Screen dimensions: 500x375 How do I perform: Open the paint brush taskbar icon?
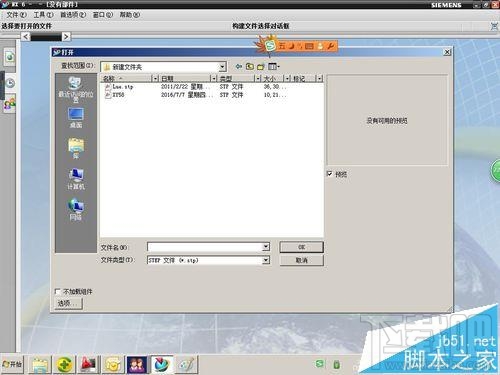pos(186,364)
